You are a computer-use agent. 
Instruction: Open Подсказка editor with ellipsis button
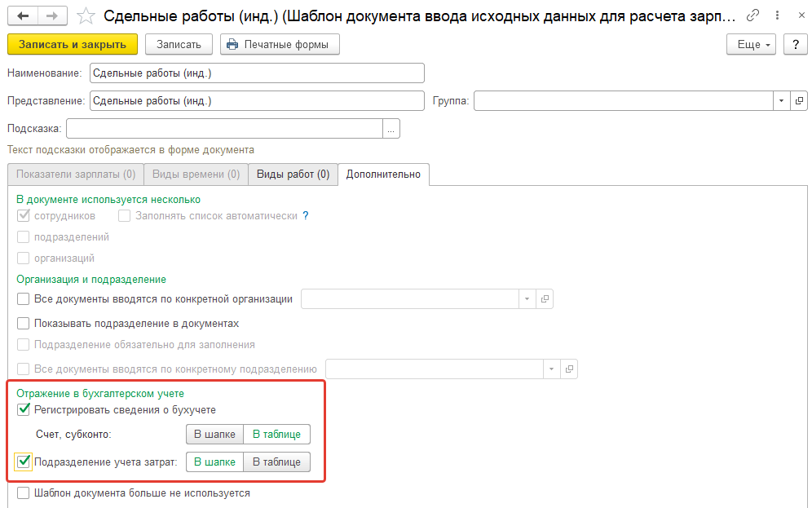click(391, 128)
